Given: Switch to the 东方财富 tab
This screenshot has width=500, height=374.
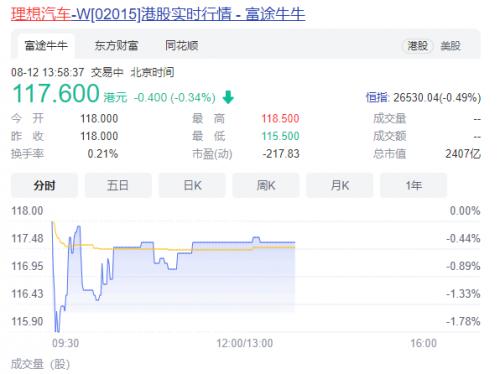Looking at the screenshot, I should click(x=116, y=46).
